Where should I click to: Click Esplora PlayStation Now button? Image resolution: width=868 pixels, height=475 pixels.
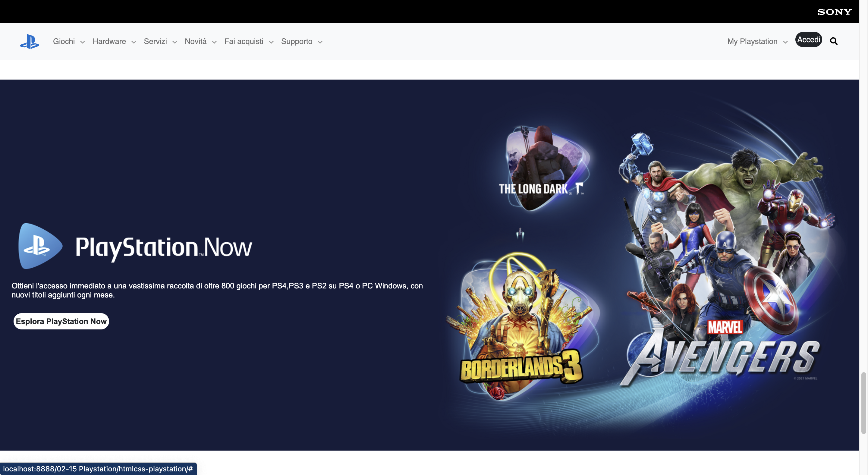[61, 321]
